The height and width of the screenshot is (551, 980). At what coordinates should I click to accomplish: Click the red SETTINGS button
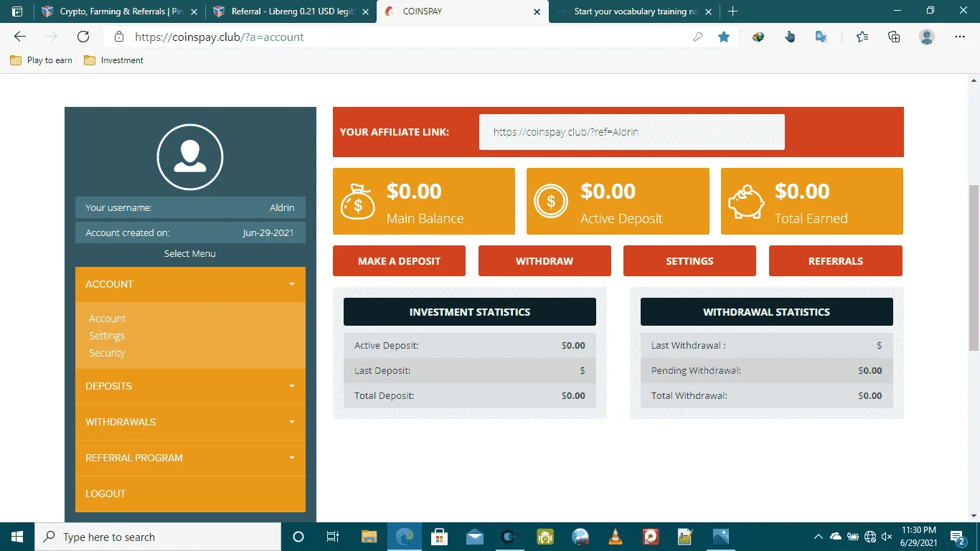(x=689, y=261)
